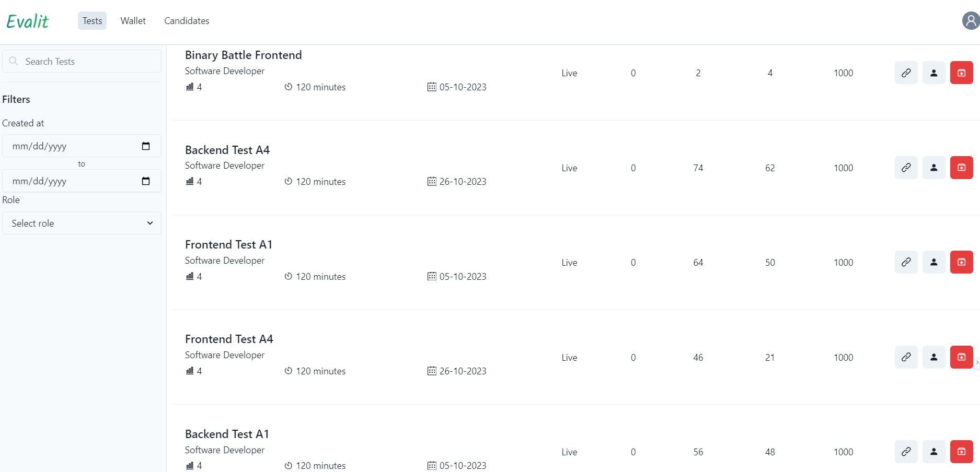Screen dimensions: 980x472
Task: Copy link for Binary Battle Frontend test
Action: coord(906,73)
